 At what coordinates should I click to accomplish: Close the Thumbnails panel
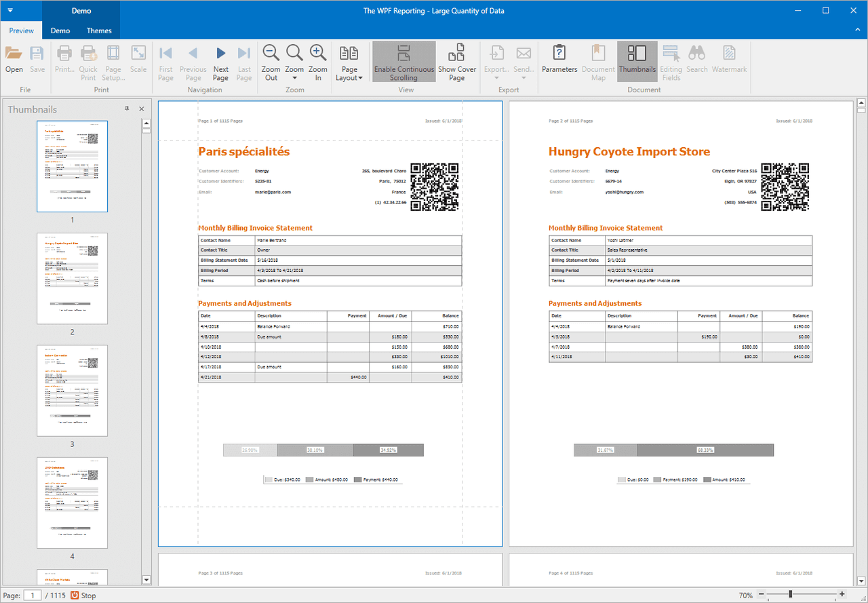pyautogui.click(x=142, y=109)
